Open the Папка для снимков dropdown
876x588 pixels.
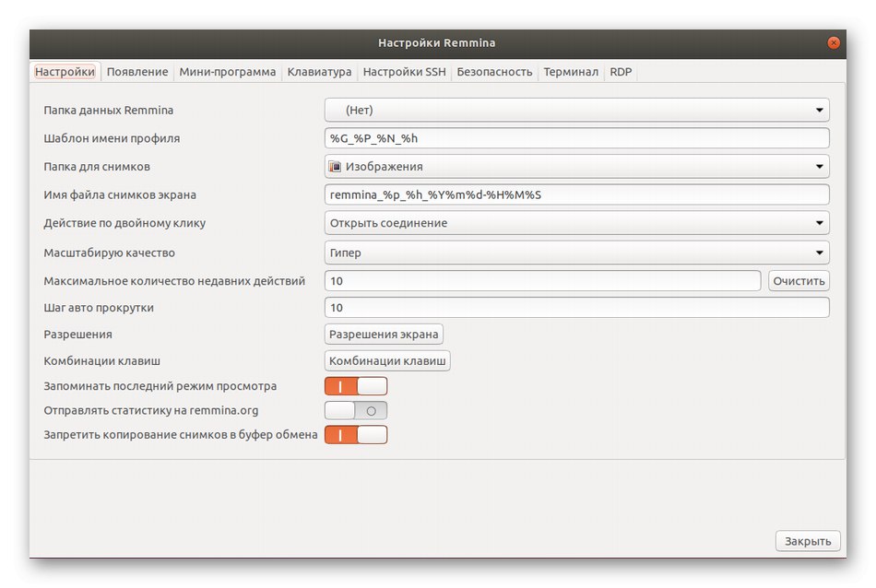coord(576,167)
